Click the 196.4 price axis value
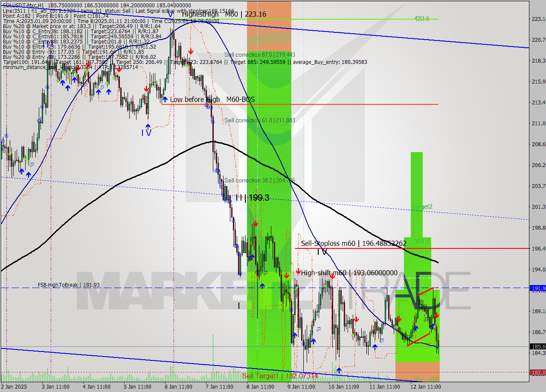 pyautogui.click(x=538, y=248)
